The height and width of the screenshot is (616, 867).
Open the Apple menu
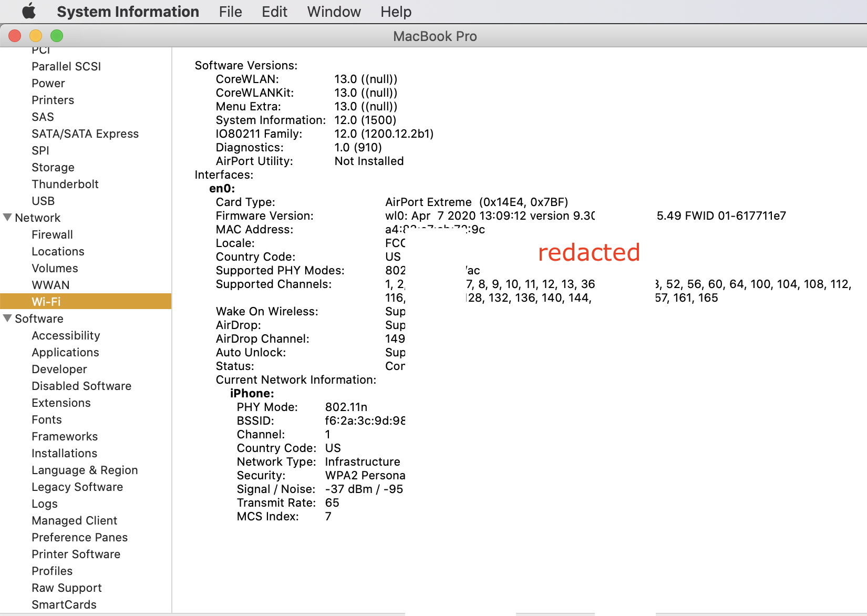click(29, 11)
